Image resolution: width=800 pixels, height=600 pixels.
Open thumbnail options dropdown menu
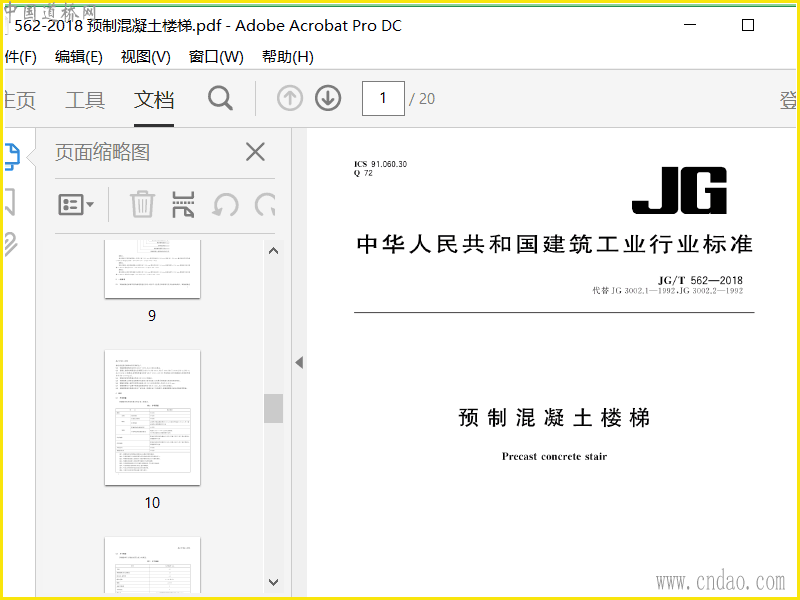[76, 205]
